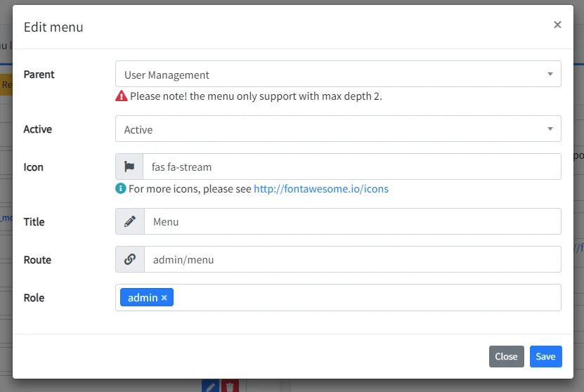Click the teal info circle icon
Image resolution: width=584 pixels, height=392 pixels.
tap(121, 189)
